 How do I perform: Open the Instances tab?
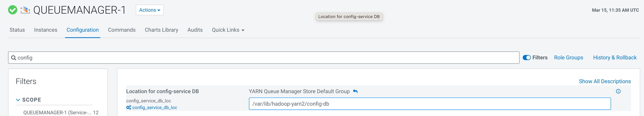[45, 30]
